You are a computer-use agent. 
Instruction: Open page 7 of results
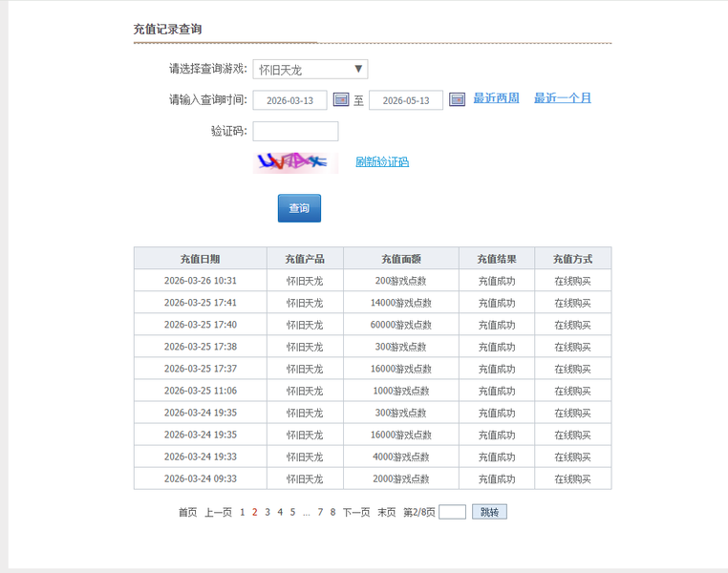320,512
